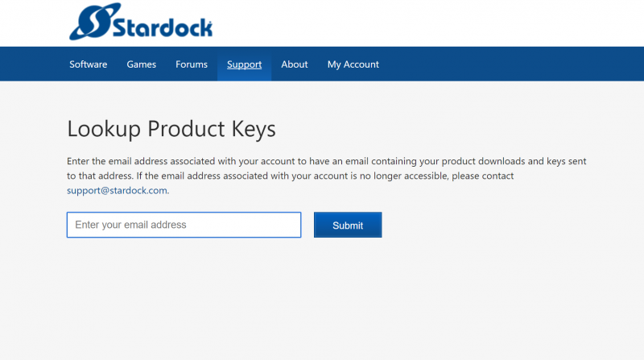Click the support@stardock.com email link
The width and height of the screenshot is (644, 360).
118,191
